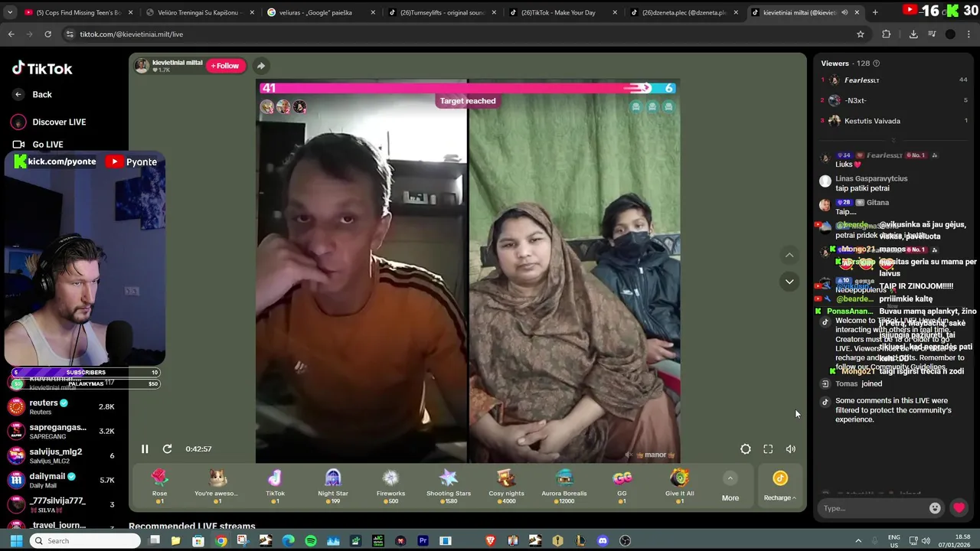
Task: Click the Type... chat input field
Action: pos(873,508)
